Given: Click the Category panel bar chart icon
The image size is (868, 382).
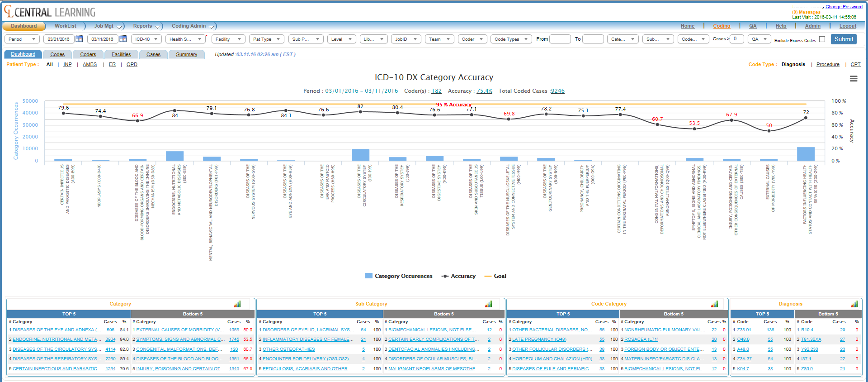Looking at the screenshot, I should tap(237, 304).
